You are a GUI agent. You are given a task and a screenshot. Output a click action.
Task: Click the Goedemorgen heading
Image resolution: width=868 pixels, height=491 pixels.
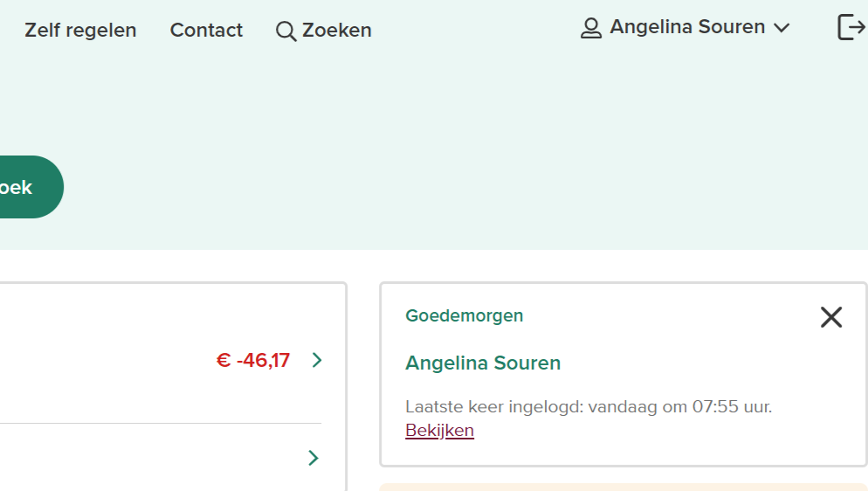[464, 315]
